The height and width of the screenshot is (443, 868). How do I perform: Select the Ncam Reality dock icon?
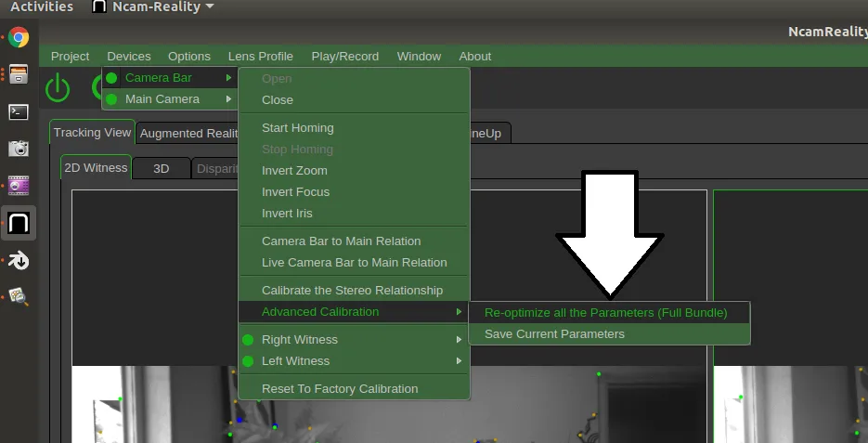tap(19, 223)
